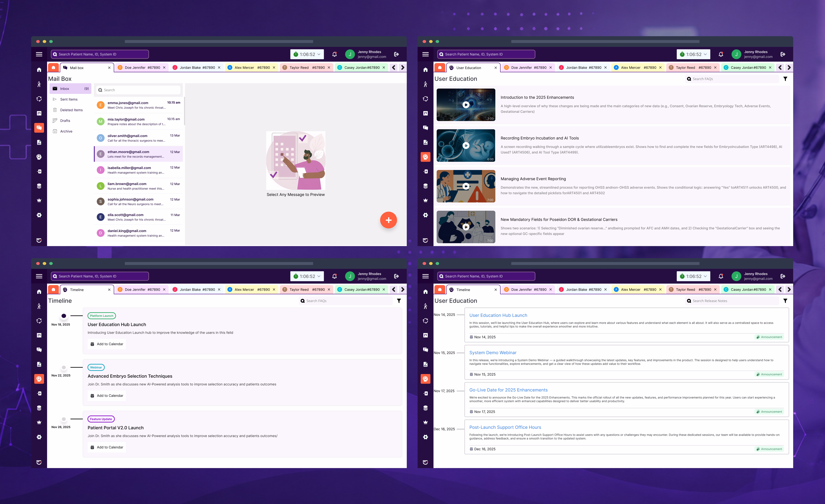Open Post-Launch Support Office Hours link
The height and width of the screenshot is (504, 825).
tap(505, 427)
